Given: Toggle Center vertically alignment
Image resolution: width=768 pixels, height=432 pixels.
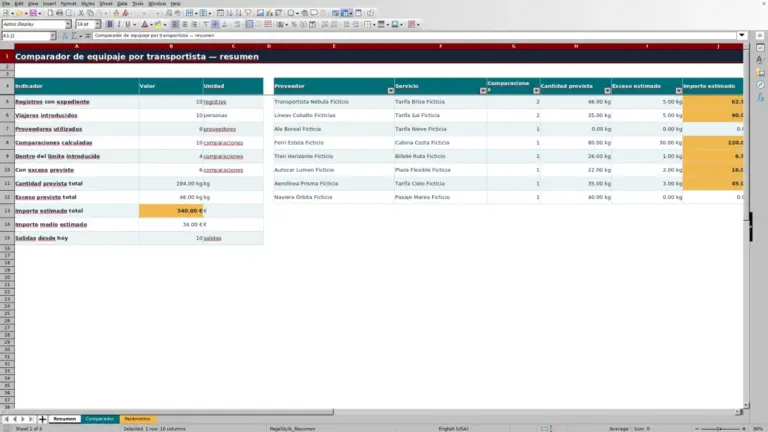Looking at the screenshot, I should click(215, 24).
